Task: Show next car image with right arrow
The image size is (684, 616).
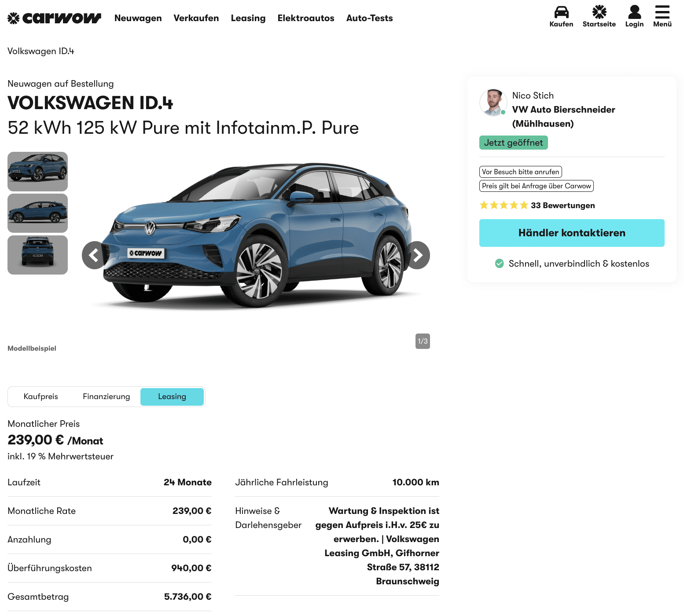Action: pos(417,255)
